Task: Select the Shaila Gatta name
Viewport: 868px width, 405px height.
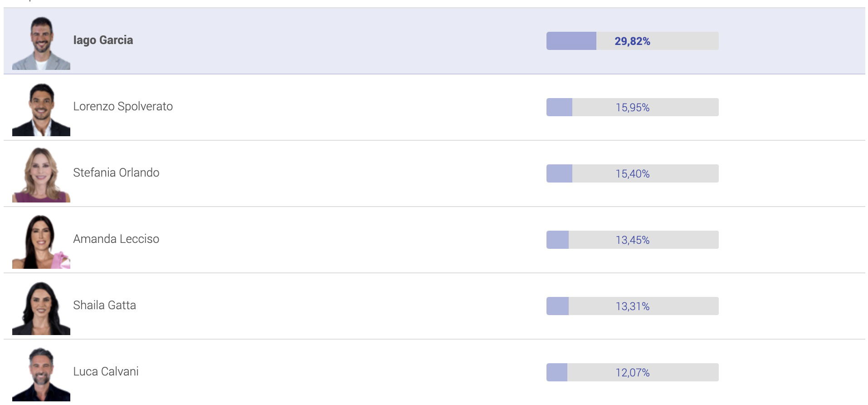Action: 104,305
